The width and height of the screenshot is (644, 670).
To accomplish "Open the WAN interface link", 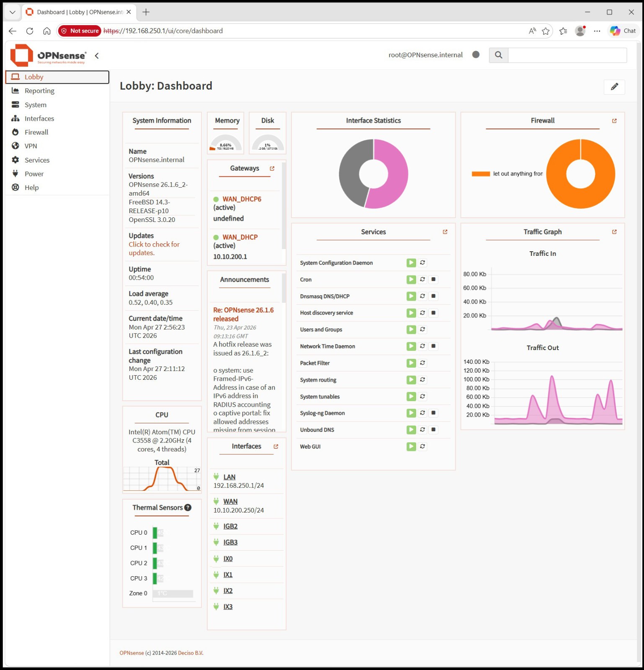I will coord(230,502).
